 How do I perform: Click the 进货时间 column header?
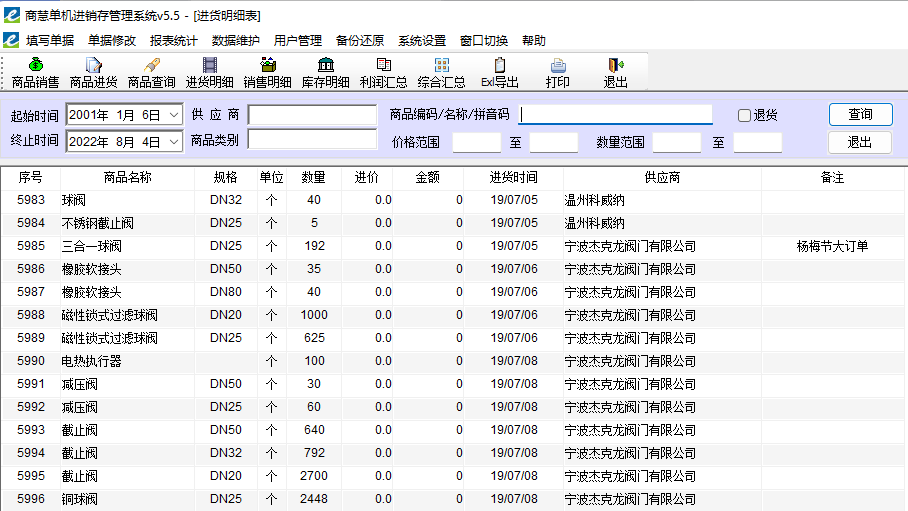coord(514,177)
